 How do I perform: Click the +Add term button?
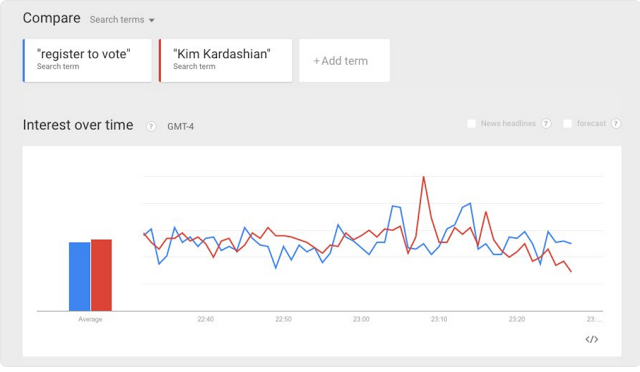click(x=344, y=60)
